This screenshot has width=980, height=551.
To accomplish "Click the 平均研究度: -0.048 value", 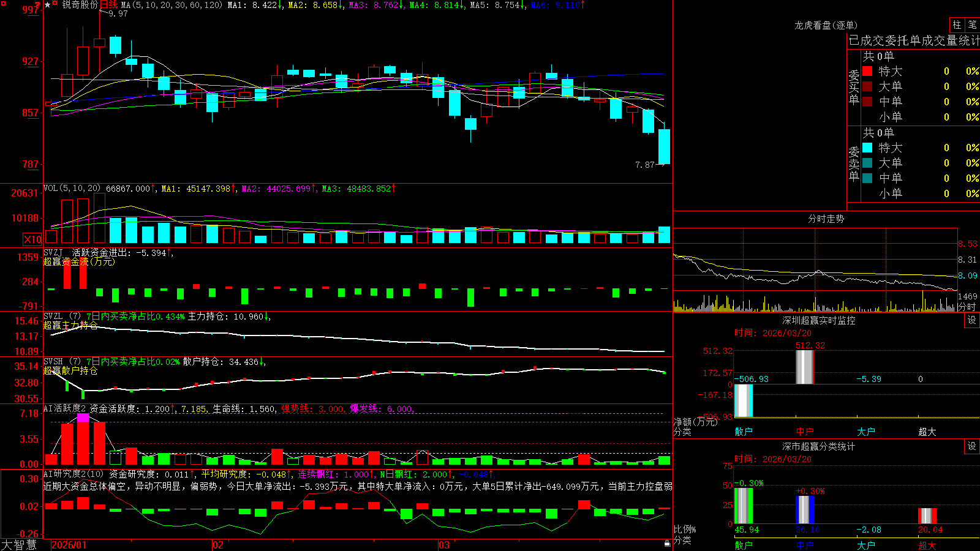I will tap(246, 474).
